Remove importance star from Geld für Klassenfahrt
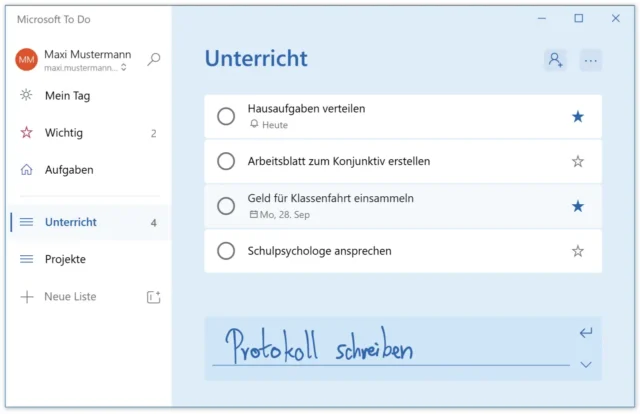 [577, 206]
